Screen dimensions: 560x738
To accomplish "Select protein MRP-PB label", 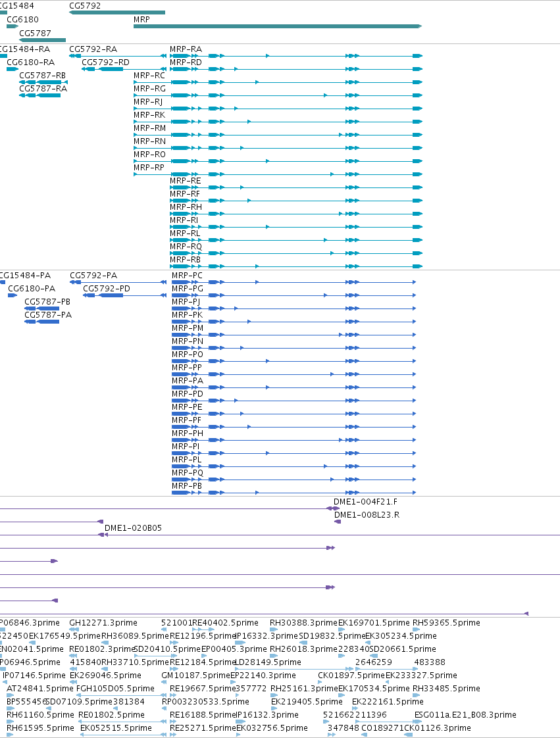I will click(x=186, y=487).
